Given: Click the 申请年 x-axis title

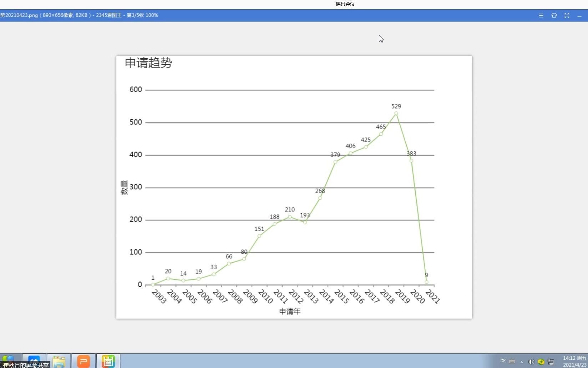Looking at the screenshot, I should (290, 312).
